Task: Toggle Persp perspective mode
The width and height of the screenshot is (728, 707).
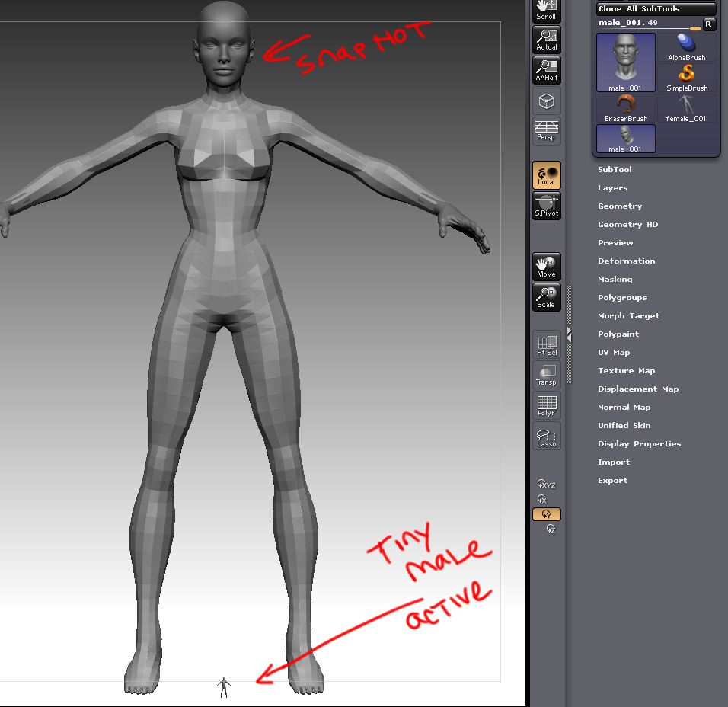Action: (x=547, y=131)
